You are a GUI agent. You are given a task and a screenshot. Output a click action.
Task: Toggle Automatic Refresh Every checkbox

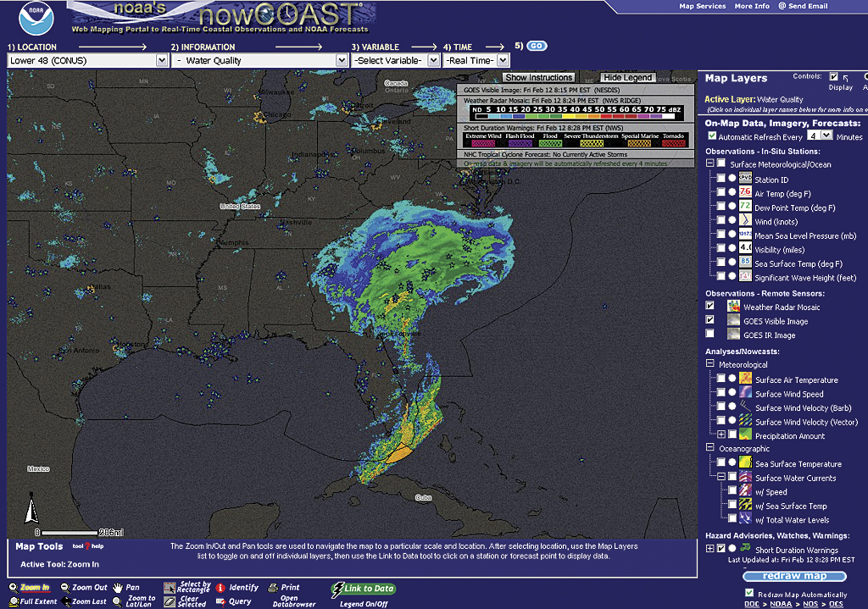(x=712, y=136)
